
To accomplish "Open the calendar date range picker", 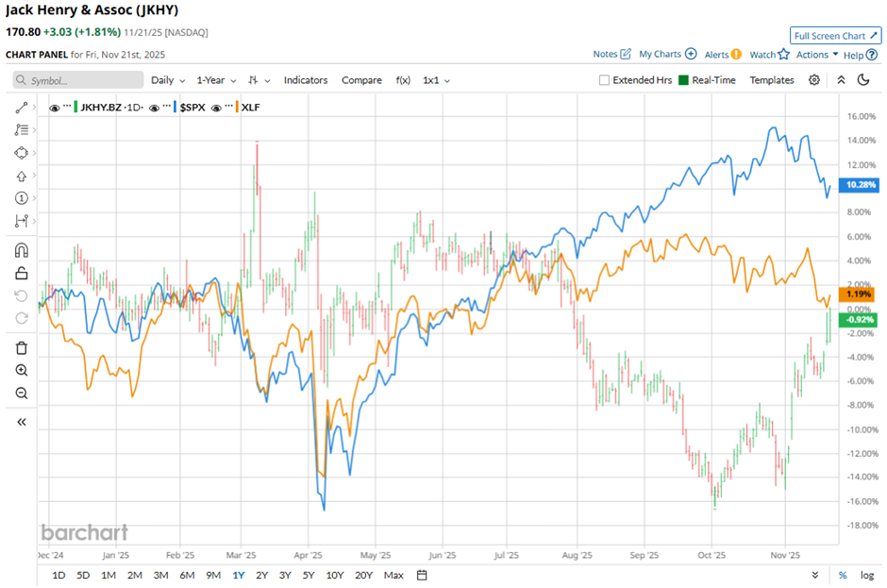I will [x=422, y=575].
